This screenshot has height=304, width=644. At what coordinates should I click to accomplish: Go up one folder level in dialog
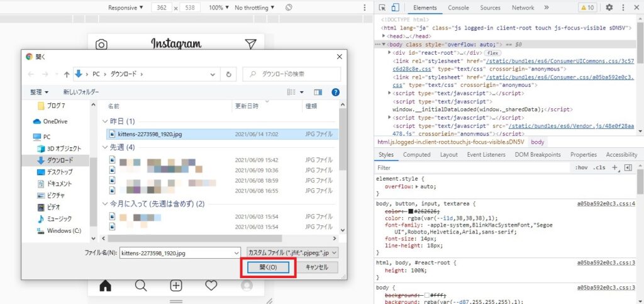(67, 74)
